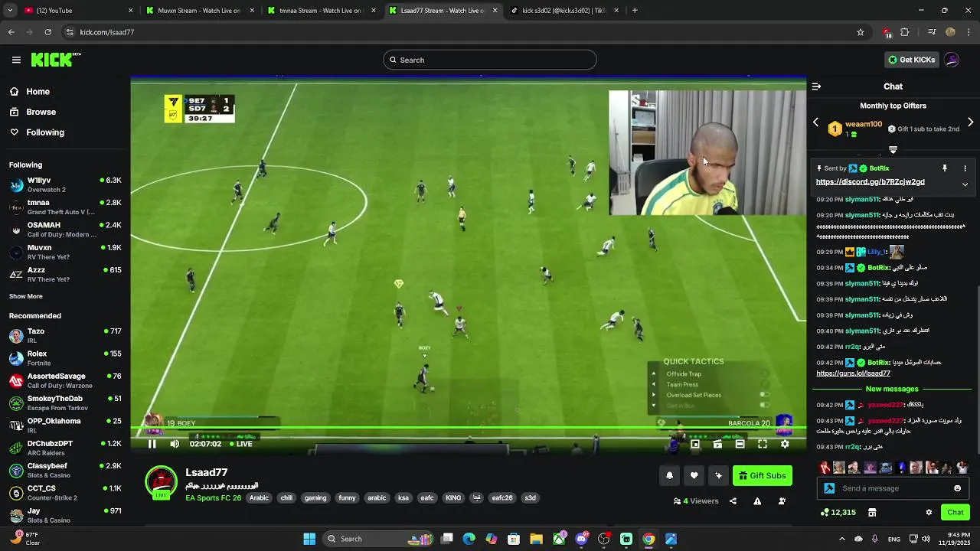
Task: Collapse the chat panel arrow icon
Action: click(816, 86)
